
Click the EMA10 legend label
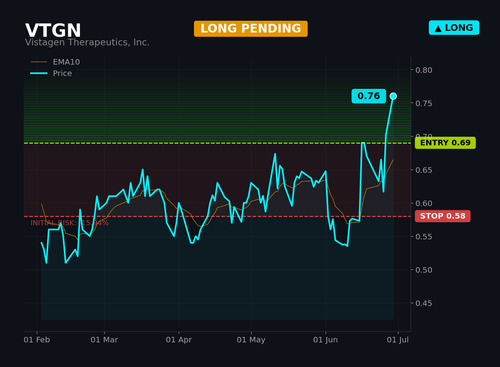point(66,62)
